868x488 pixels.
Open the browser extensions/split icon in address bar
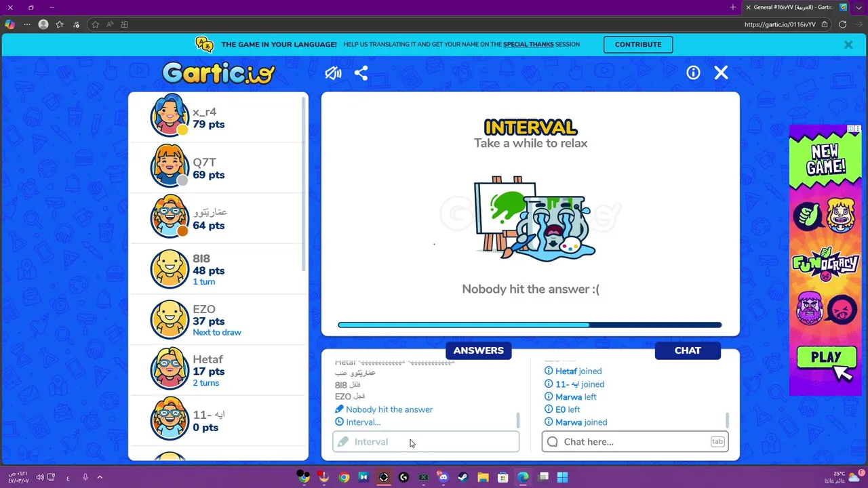124,24
